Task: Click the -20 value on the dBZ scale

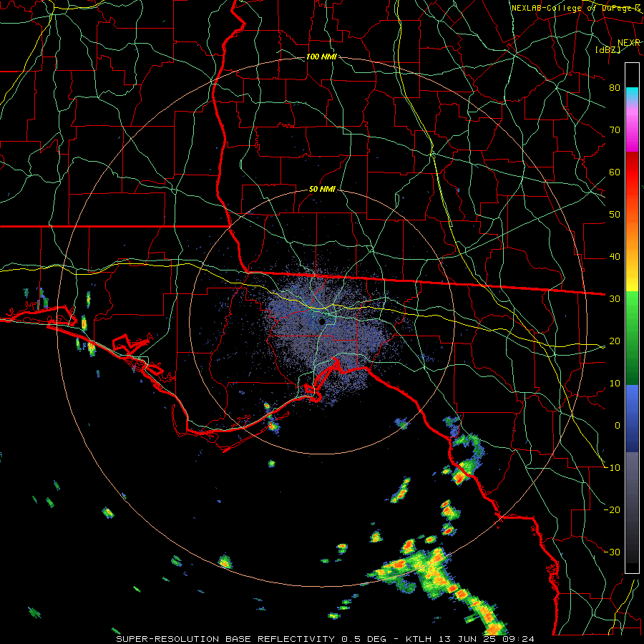Action: (612, 509)
